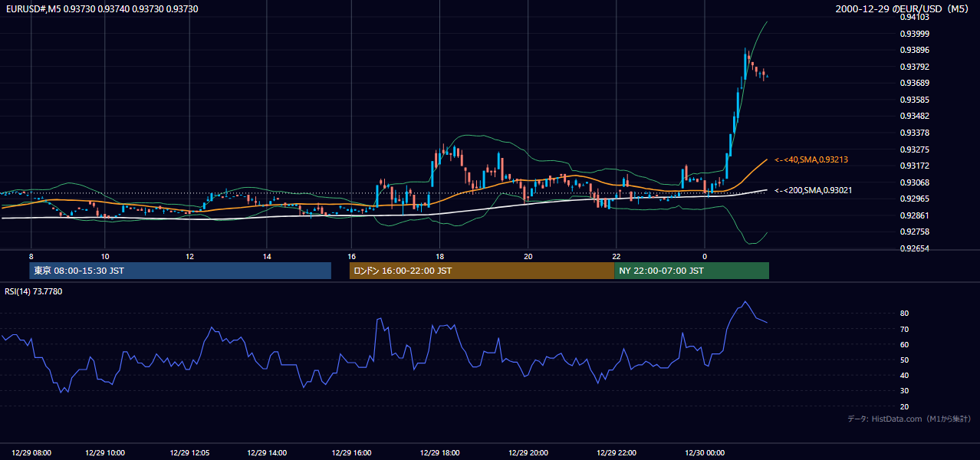Image resolution: width=980 pixels, height=460 pixels.
Task: Click hour marker 16 under price chart
Action: (x=351, y=256)
